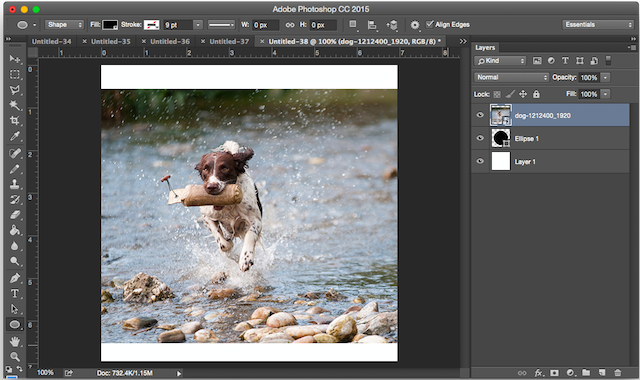Image resolution: width=640 pixels, height=380 pixels.
Task: Toggle lock all
Action: coord(536,94)
